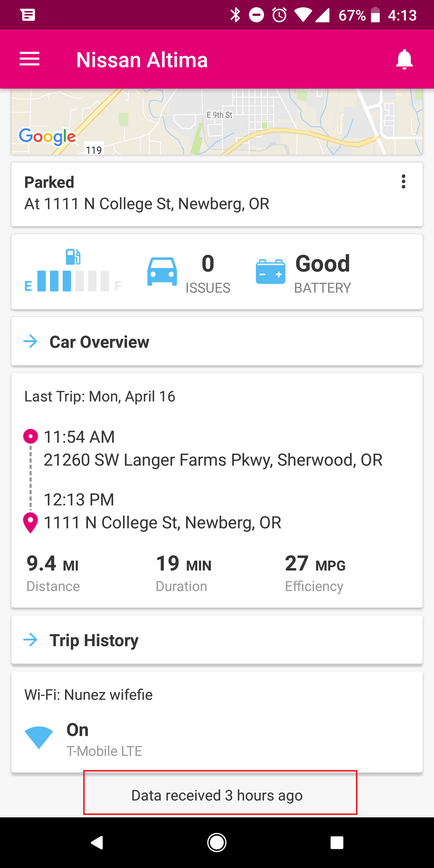Image resolution: width=434 pixels, height=868 pixels.
Task: Tap the blue car issues icon
Action: (x=162, y=272)
